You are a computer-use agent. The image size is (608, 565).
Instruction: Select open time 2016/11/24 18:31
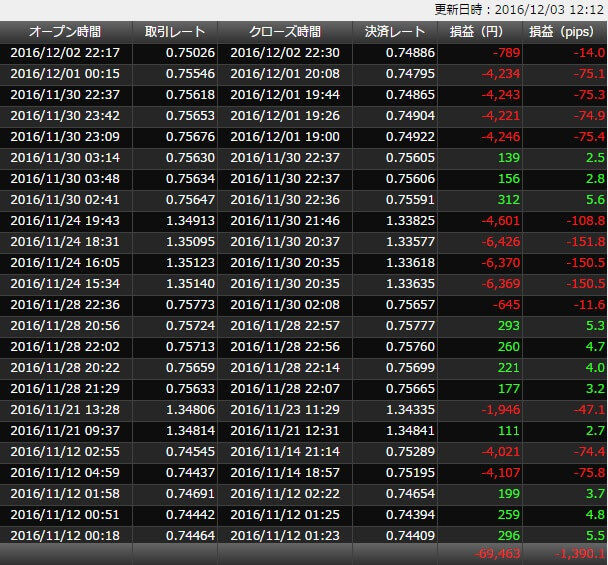coord(65,242)
